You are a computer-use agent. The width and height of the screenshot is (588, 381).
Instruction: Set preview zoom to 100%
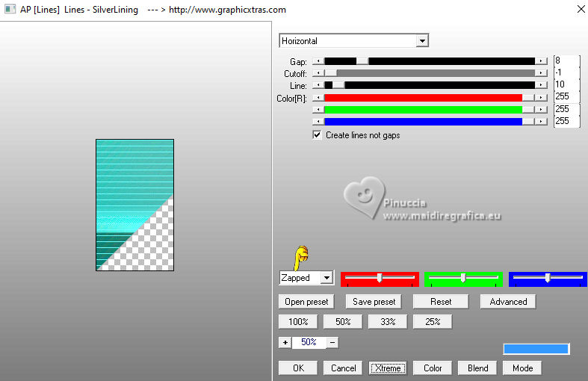[x=298, y=322]
